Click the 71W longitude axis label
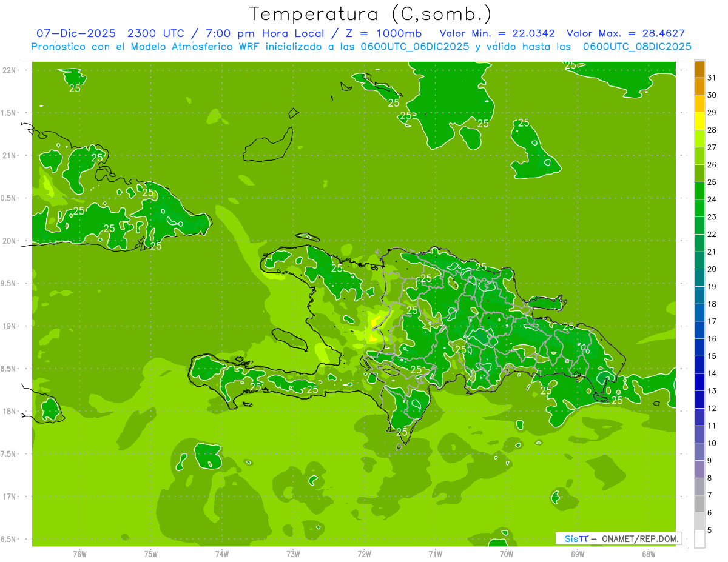 pyautogui.click(x=435, y=554)
